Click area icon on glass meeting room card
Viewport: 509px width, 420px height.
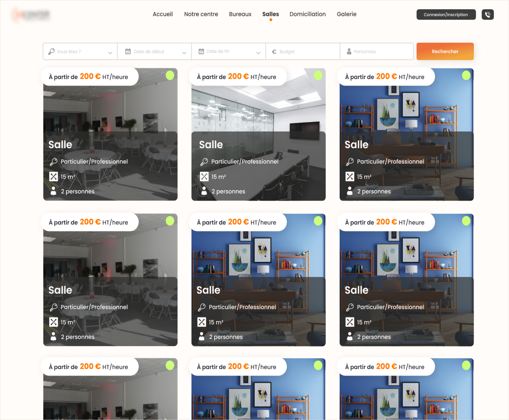coord(204,177)
